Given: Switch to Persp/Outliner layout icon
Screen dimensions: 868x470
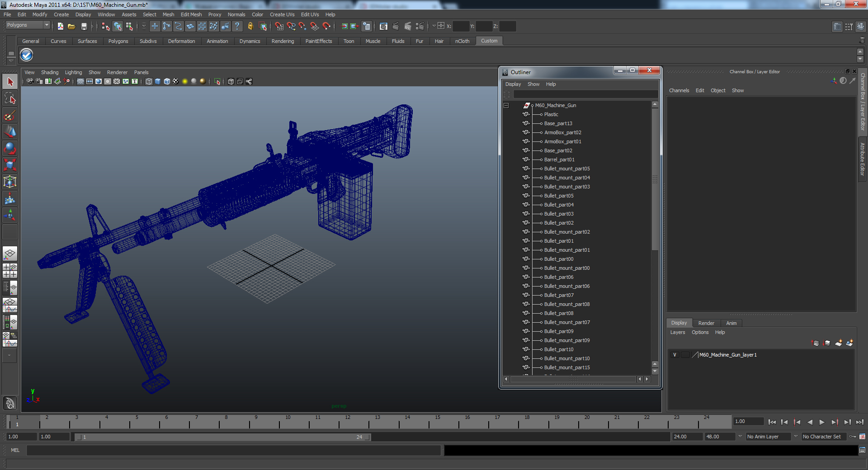Looking at the screenshot, I should (10, 287).
